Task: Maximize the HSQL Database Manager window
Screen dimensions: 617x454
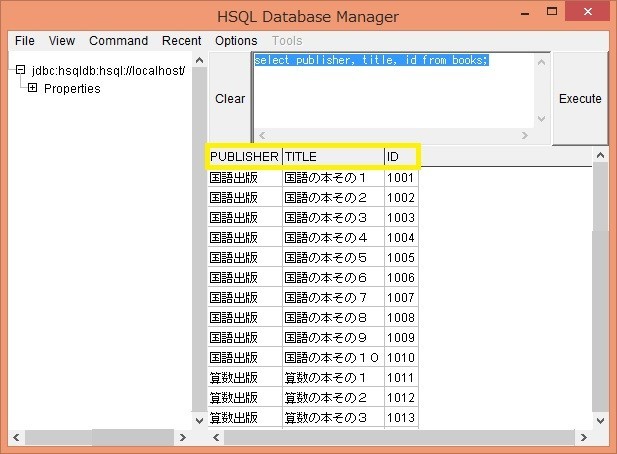Action: point(552,11)
